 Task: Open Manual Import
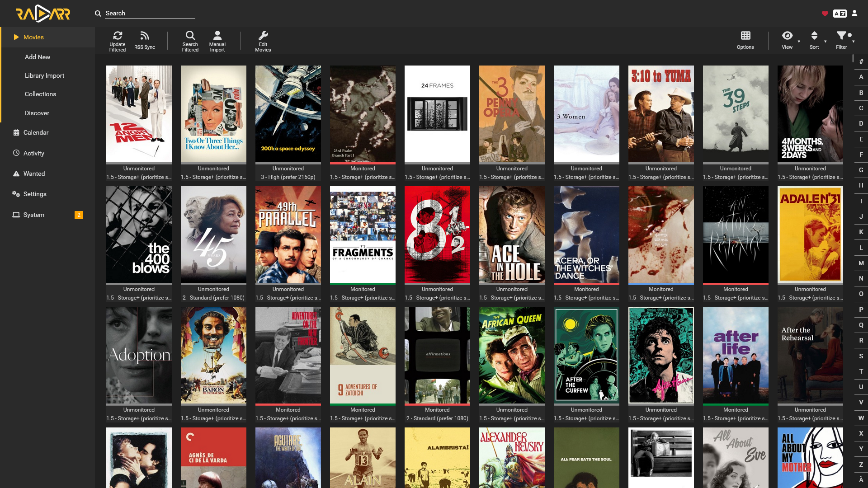coord(217,41)
